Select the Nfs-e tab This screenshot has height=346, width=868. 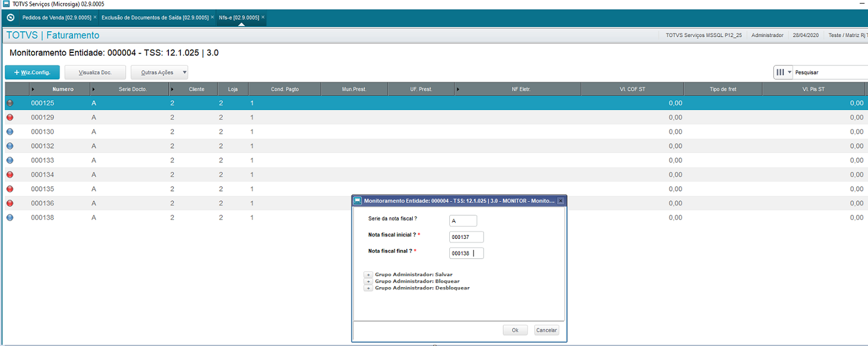point(238,18)
